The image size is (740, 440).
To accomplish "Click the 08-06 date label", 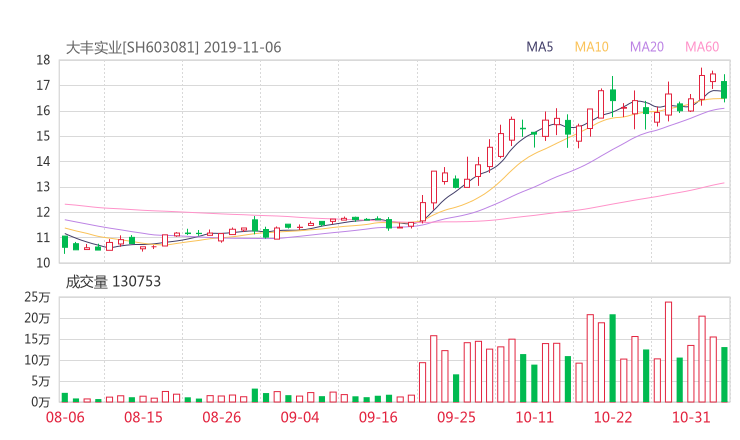I will 65,417.
